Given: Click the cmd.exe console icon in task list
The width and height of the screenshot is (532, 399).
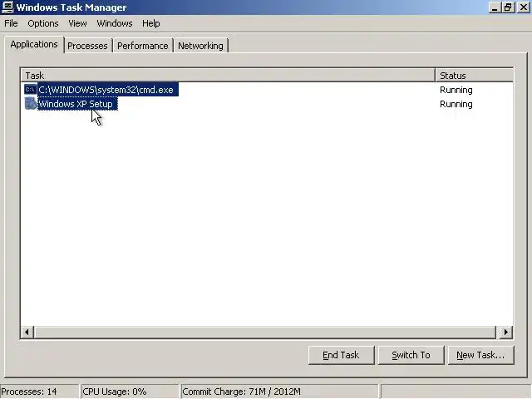Looking at the screenshot, I should point(30,90).
